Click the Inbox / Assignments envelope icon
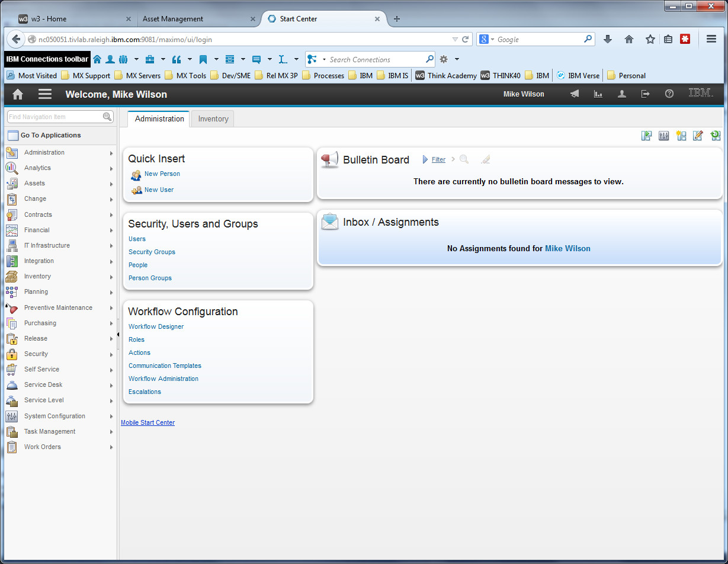 click(330, 222)
